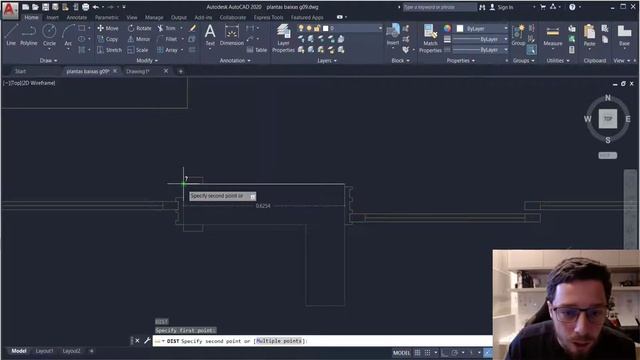640x360 pixels.
Task: Open the command line customization wrench
Action: click(147, 340)
